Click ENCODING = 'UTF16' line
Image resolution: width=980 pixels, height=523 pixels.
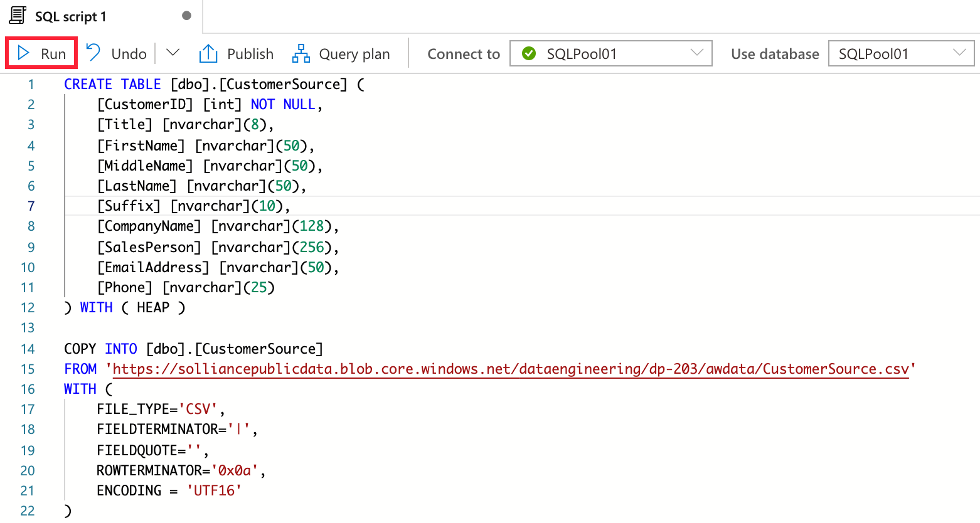pos(169,490)
